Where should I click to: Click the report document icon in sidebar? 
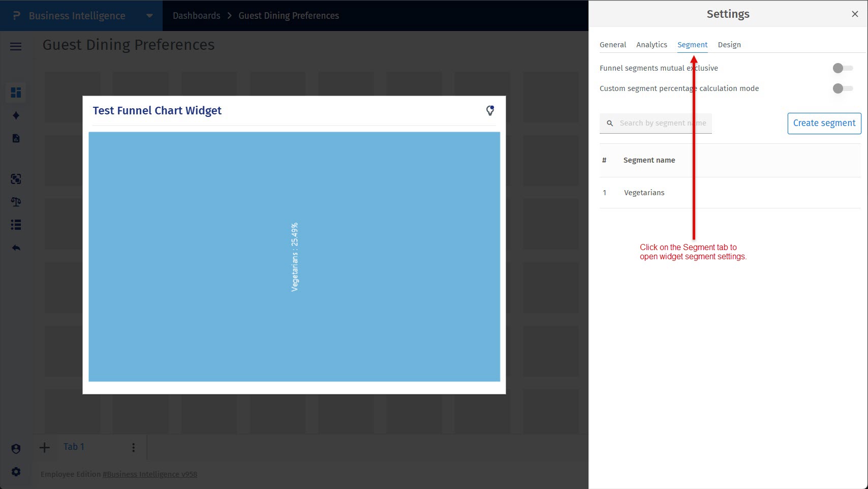tap(16, 138)
